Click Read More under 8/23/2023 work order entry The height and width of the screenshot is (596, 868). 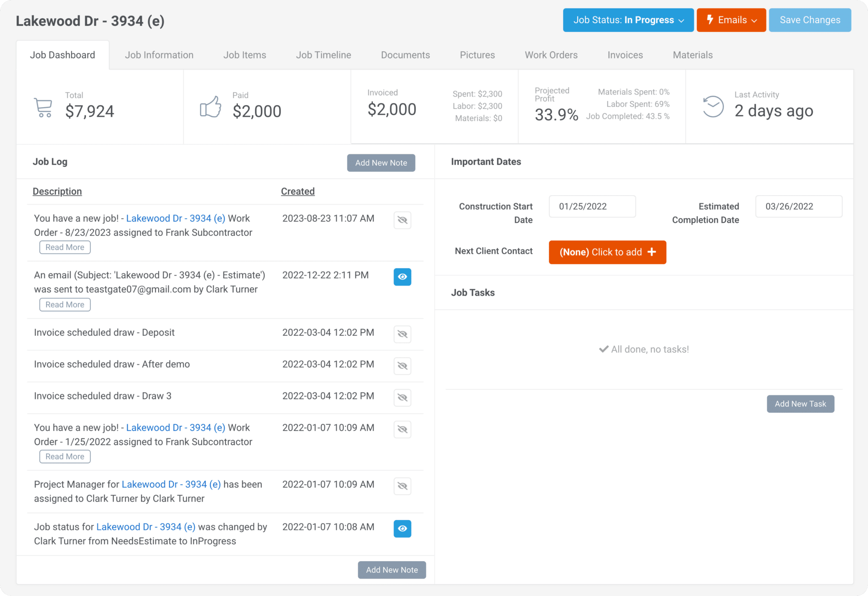tap(65, 247)
